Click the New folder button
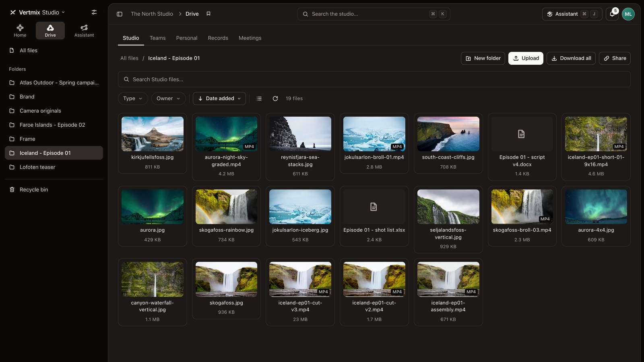The image size is (644, 362). tap(483, 58)
